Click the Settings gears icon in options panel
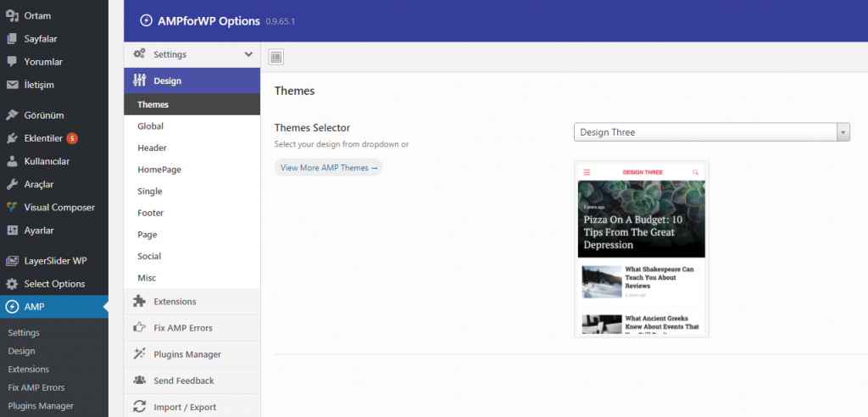Screen dimensions: 868x417 (x=140, y=54)
